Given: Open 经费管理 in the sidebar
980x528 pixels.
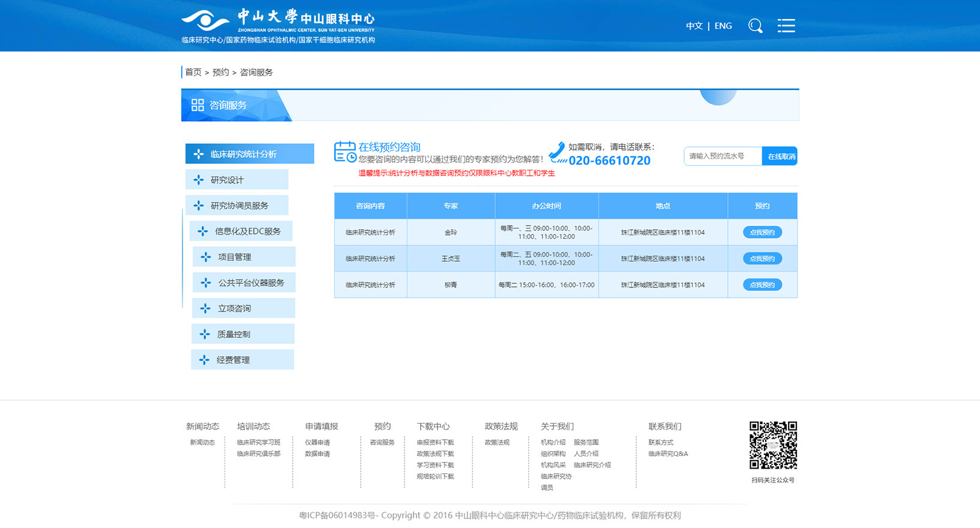Looking at the screenshot, I should [x=233, y=360].
